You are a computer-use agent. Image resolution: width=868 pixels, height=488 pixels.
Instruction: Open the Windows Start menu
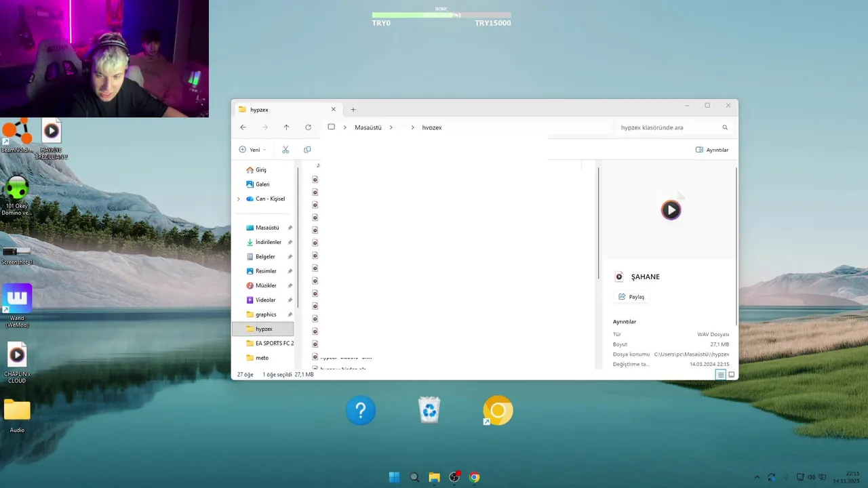pyautogui.click(x=394, y=477)
